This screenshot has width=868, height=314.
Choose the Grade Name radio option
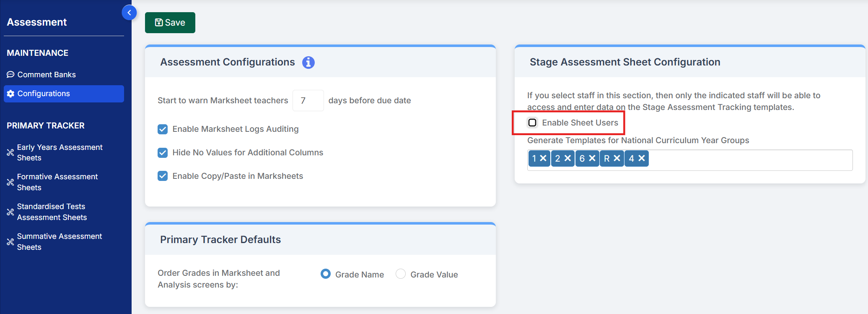coord(326,274)
